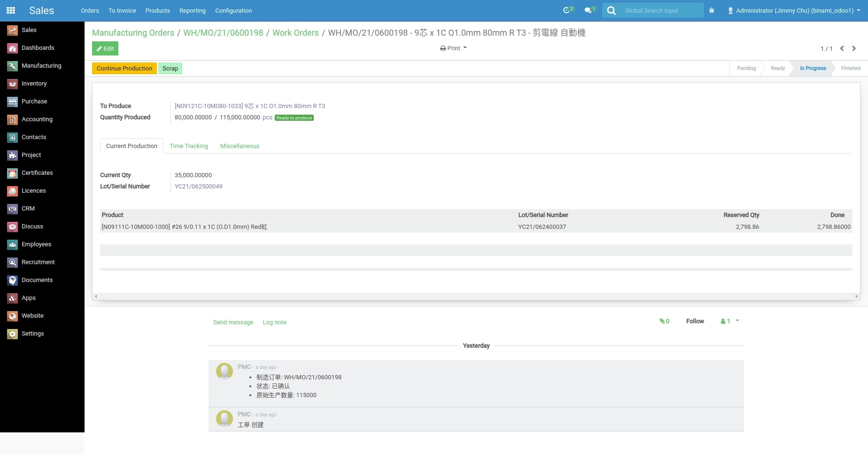Click the Edit button

(105, 48)
